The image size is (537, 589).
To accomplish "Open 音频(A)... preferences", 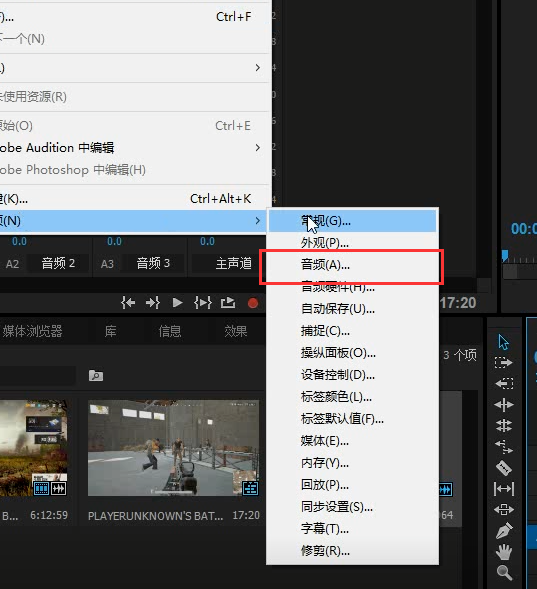I will 352,265.
